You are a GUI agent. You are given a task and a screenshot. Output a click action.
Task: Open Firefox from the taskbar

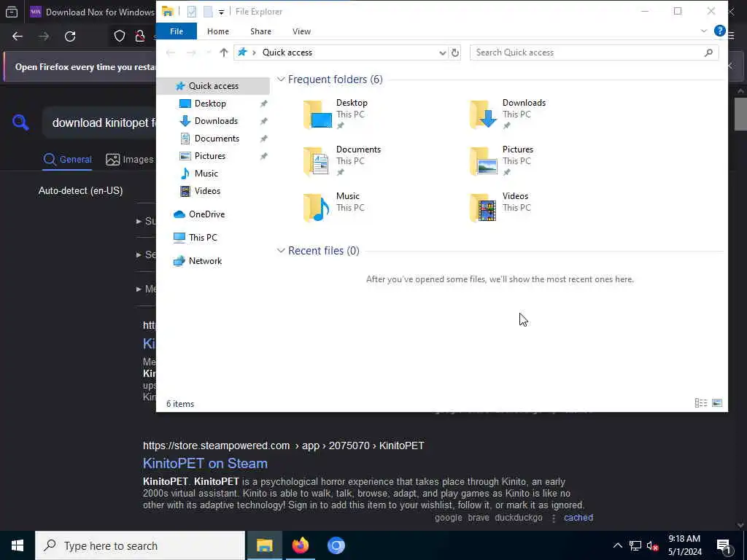click(x=300, y=545)
